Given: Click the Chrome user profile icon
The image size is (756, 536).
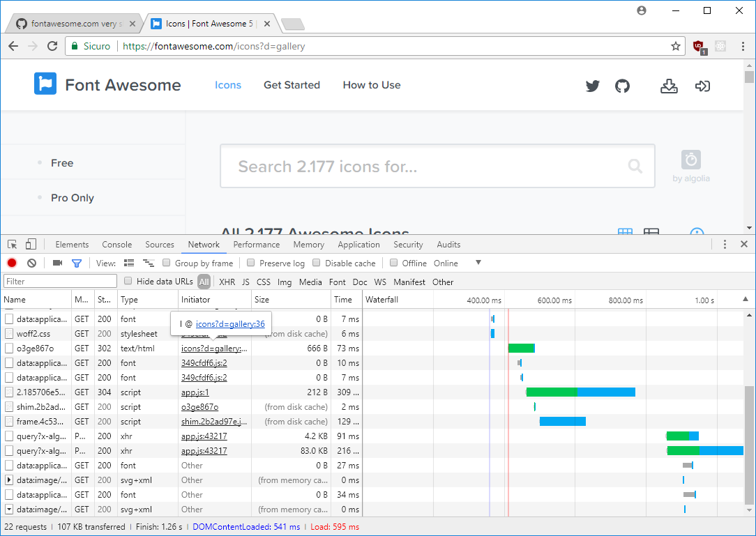Looking at the screenshot, I should point(641,10).
